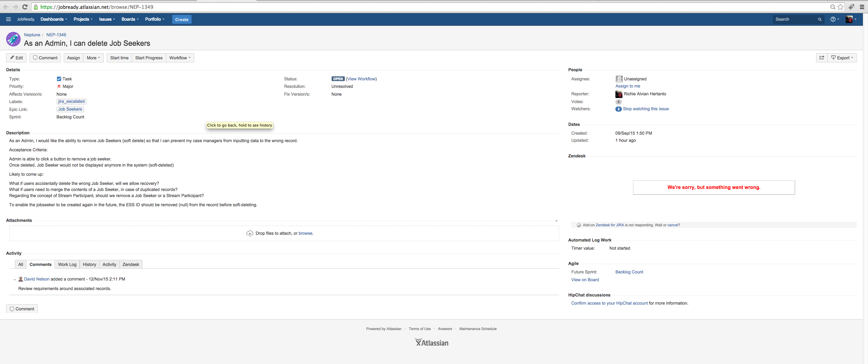Click the Major priority icon
Image resolution: width=868 pixels, height=364 pixels.
coord(59,87)
